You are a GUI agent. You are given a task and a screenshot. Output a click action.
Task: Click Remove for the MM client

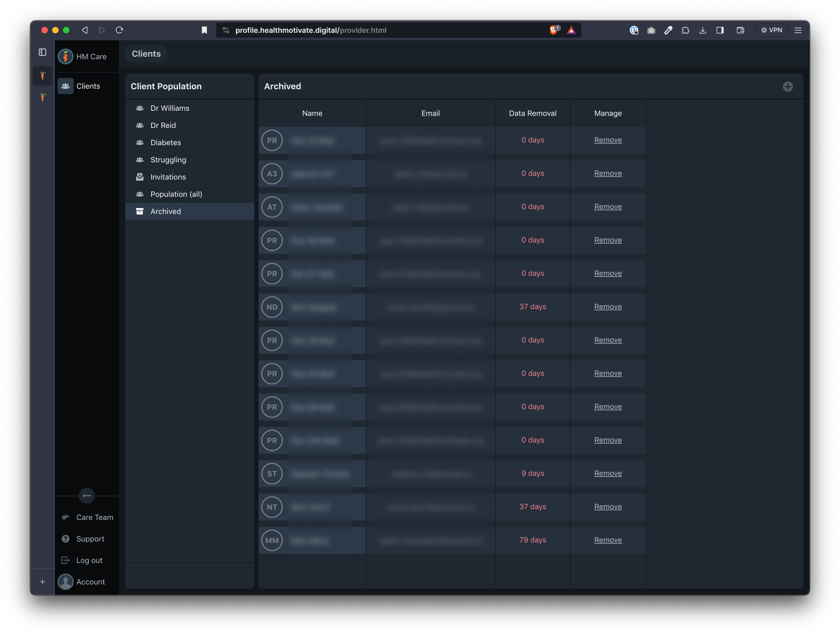click(x=608, y=540)
